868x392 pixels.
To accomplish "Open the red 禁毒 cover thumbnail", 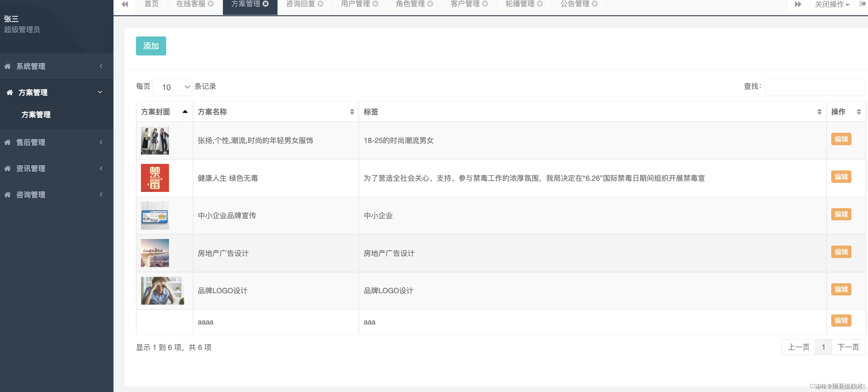I will 155,178.
